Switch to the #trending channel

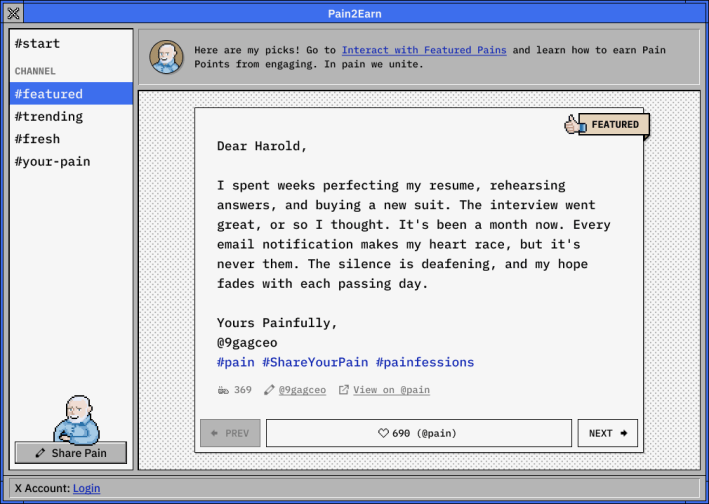pyautogui.click(x=48, y=117)
